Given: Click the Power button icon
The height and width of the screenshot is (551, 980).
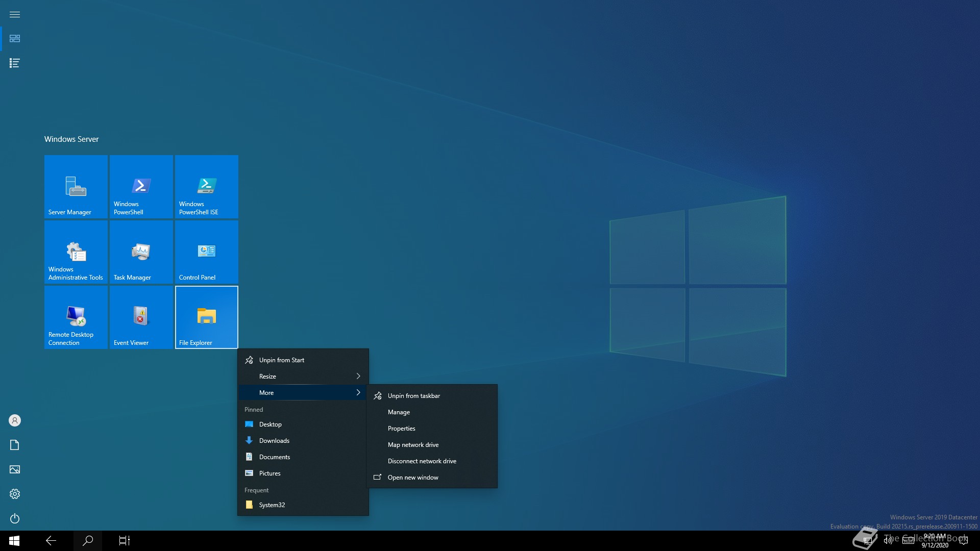Looking at the screenshot, I should 15,518.
